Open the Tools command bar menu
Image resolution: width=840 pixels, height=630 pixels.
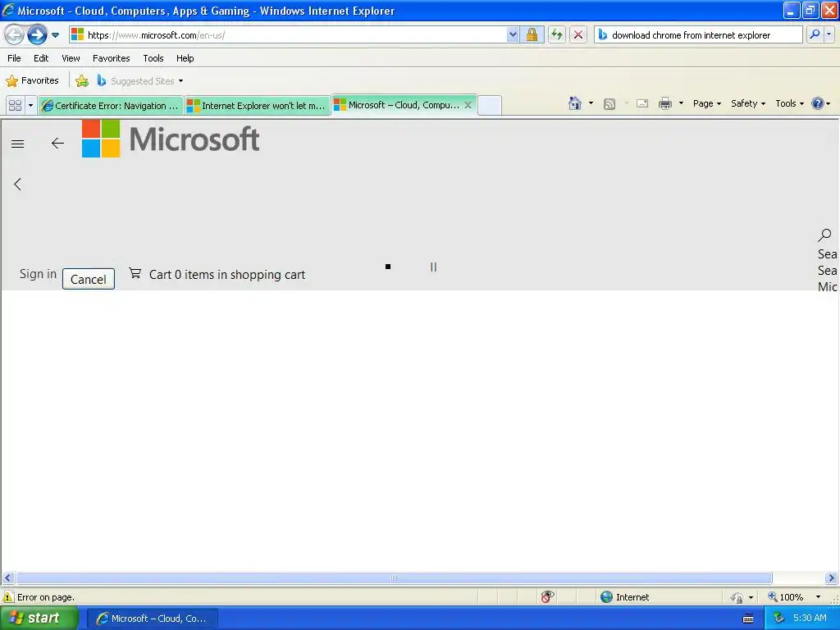[x=789, y=103]
